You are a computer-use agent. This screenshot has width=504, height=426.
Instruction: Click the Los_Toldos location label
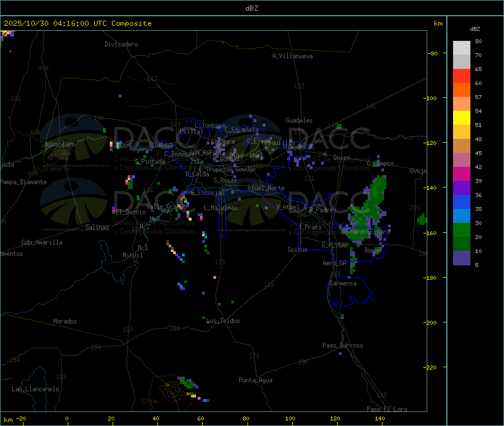[x=223, y=321]
